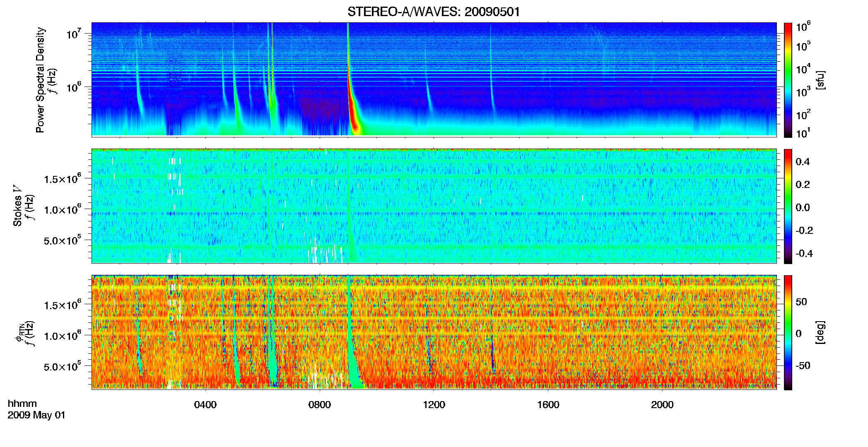Click the "hhmm" time format label
The height and width of the screenshot is (447, 868).
[22, 404]
